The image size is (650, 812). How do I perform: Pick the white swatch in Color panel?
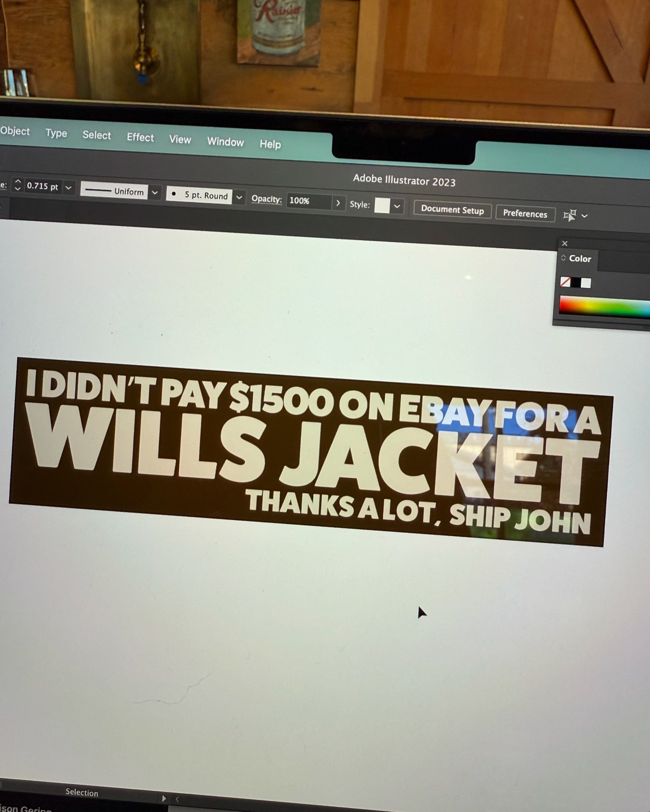(x=586, y=283)
